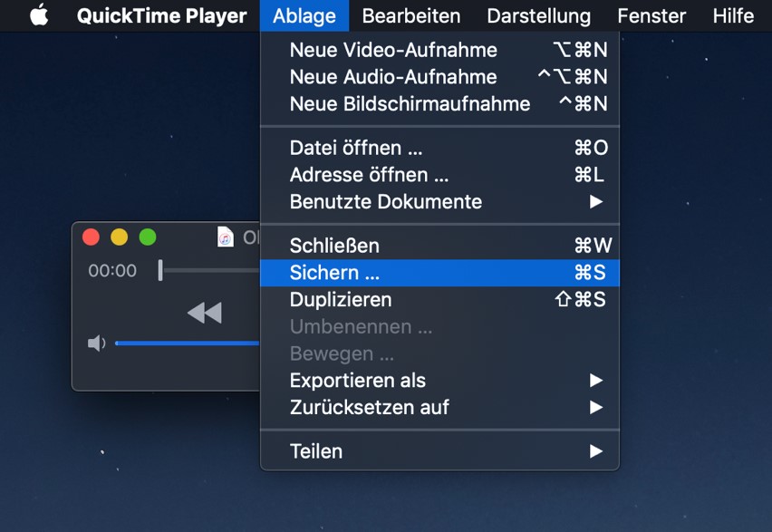The image size is (772, 532).
Task: Click the blue volume slider
Action: (186, 343)
